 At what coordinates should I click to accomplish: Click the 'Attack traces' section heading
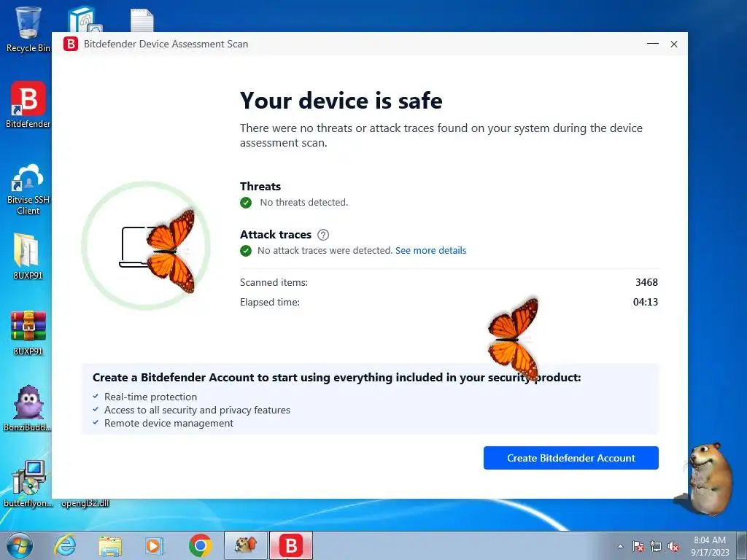275,235
